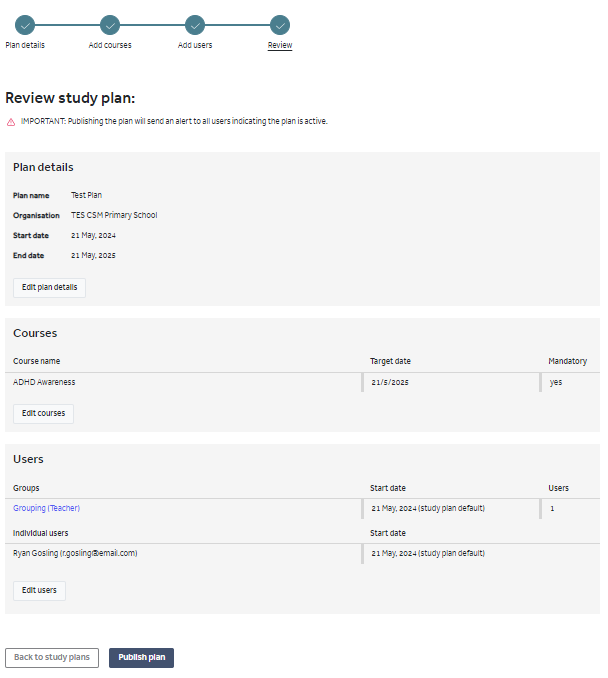Go to the Plan details step label
Image resolution: width=608 pixels, height=678 pixels.
pyautogui.click(x=25, y=45)
